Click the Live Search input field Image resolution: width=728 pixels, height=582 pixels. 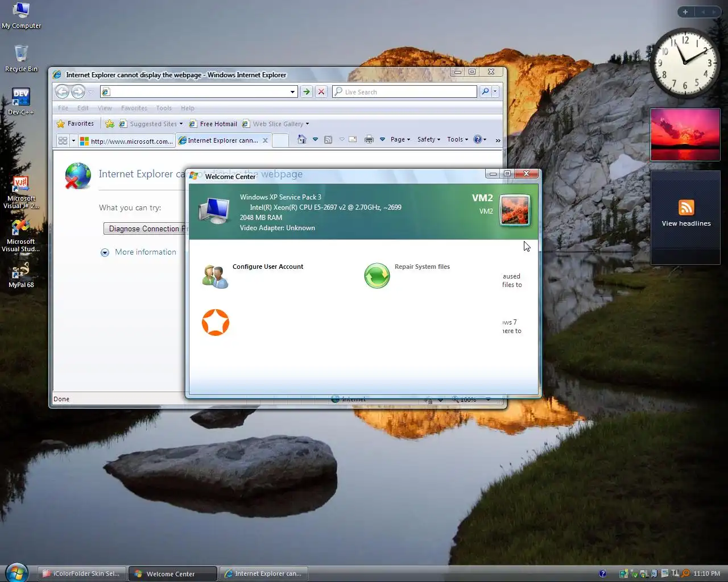coord(405,92)
